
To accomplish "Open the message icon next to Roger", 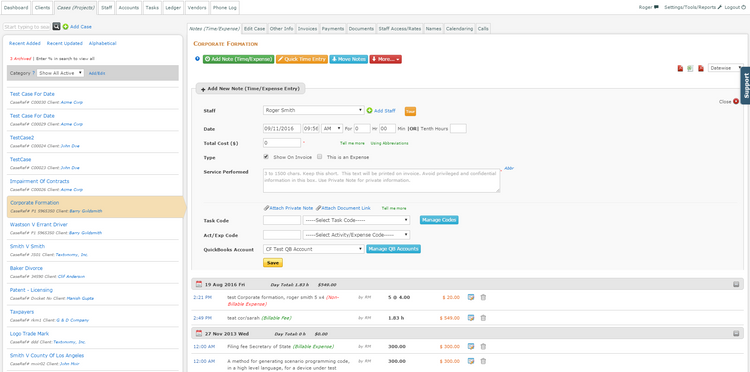I will (x=656, y=7).
